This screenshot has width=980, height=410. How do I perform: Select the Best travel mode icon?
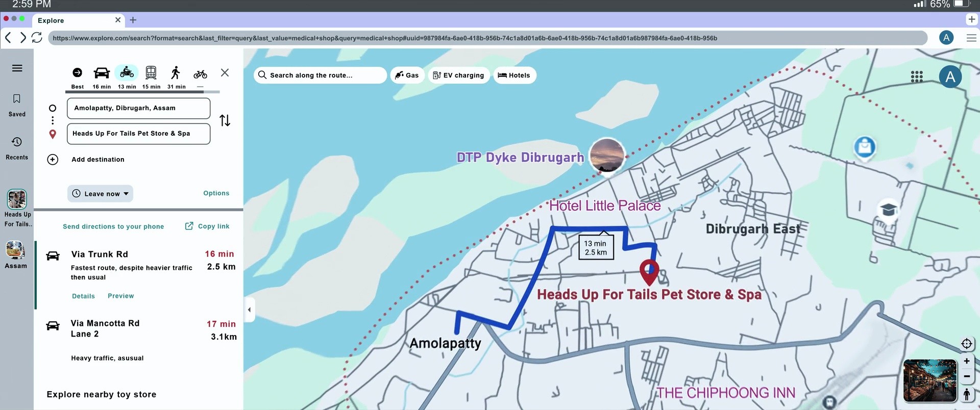click(77, 73)
